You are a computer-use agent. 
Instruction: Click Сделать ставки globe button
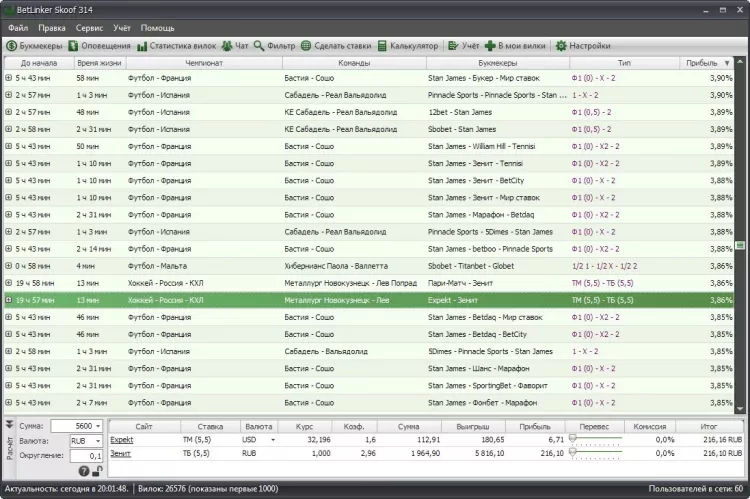(x=336, y=46)
